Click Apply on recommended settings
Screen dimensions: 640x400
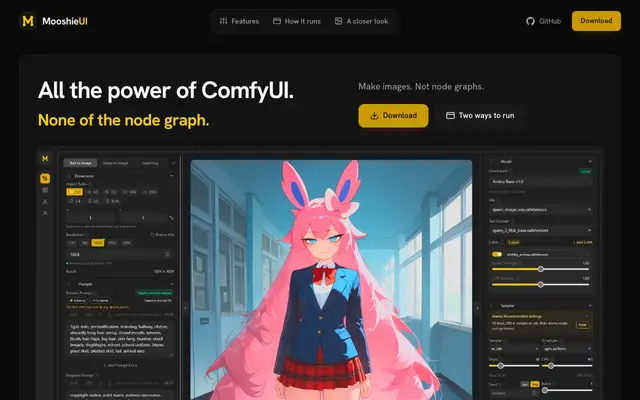[582, 325]
